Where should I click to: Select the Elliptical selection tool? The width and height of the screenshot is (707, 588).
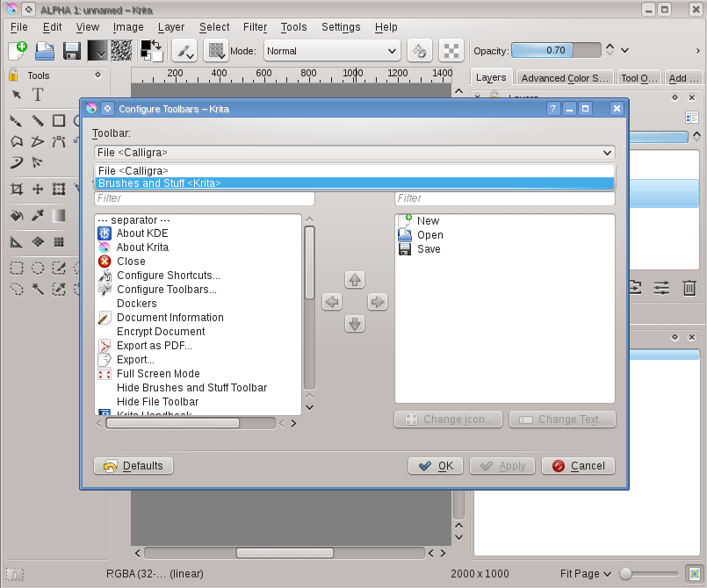(38, 269)
